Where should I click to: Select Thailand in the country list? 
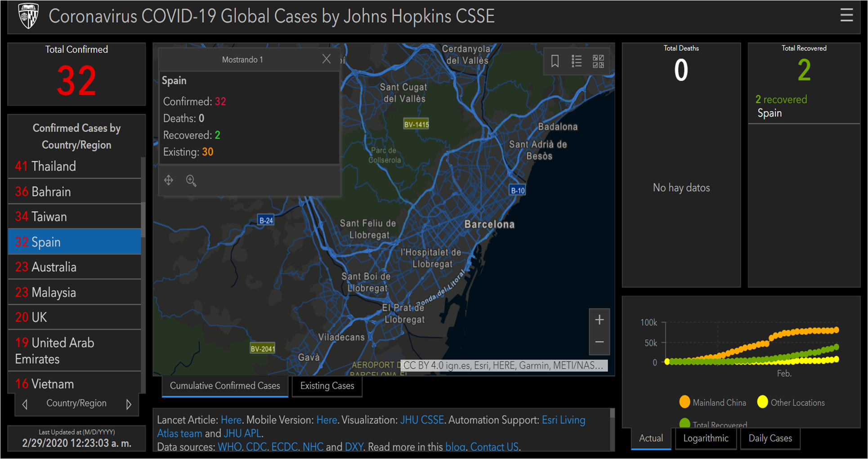(75, 166)
